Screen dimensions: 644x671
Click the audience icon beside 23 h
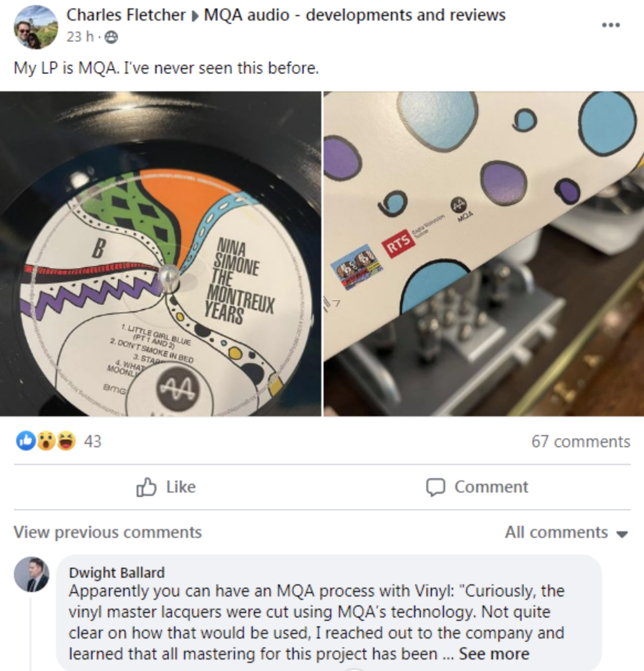(x=111, y=37)
